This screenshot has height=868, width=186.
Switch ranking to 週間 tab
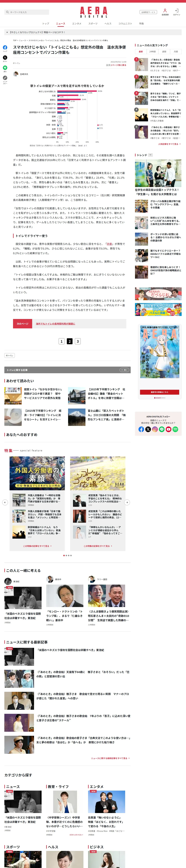click(x=164, y=52)
